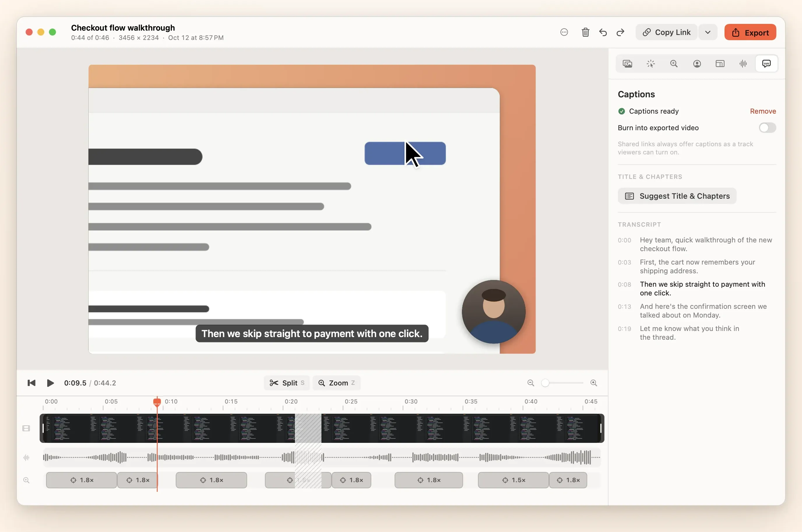Click the undo arrow icon
Screen dimensions: 802x532
coord(603,32)
